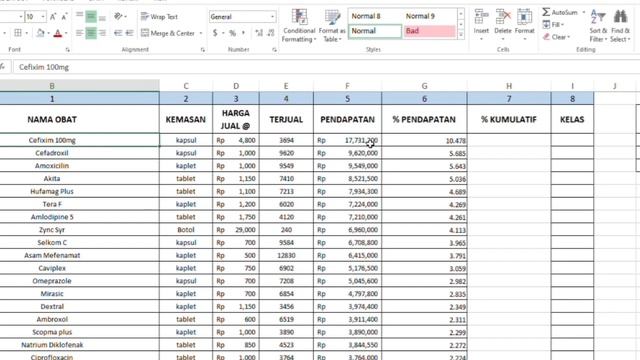Apply the pink Bad cell style

tap(430, 31)
